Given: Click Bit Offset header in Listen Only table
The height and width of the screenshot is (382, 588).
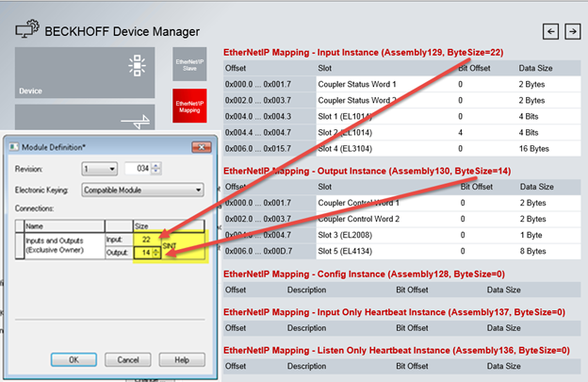Looking at the screenshot, I should click(412, 366).
